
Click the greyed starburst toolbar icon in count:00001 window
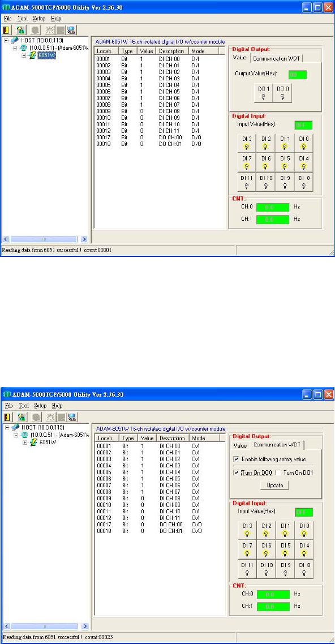tap(50, 29)
